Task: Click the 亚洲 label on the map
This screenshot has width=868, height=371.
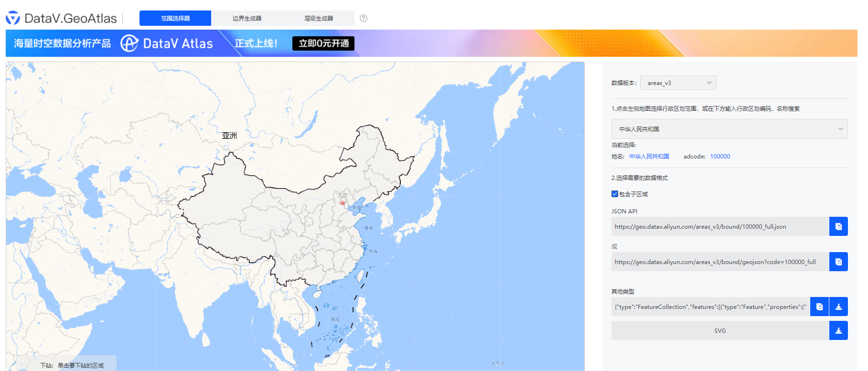Action: tap(229, 136)
